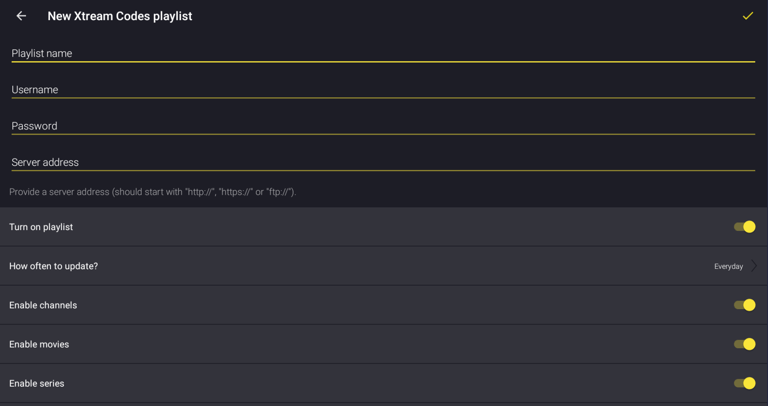Click the server address hint text
Screen dimensions: 768x406
tap(153, 192)
